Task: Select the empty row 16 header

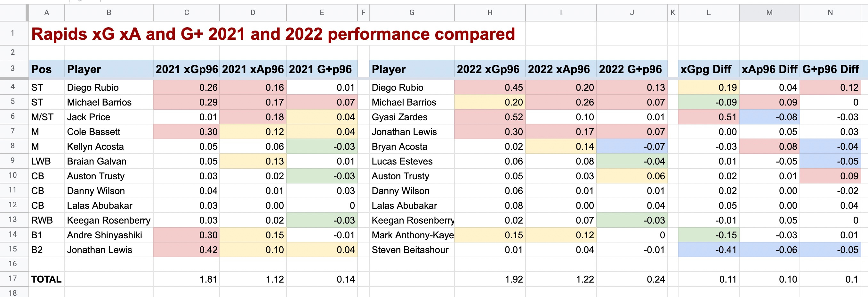Action: 13,265
